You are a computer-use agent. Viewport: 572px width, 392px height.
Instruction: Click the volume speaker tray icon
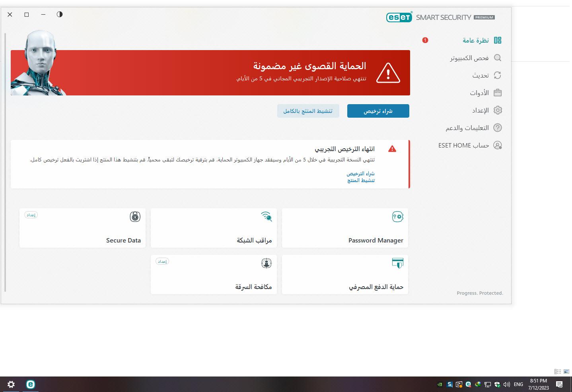click(x=507, y=384)
